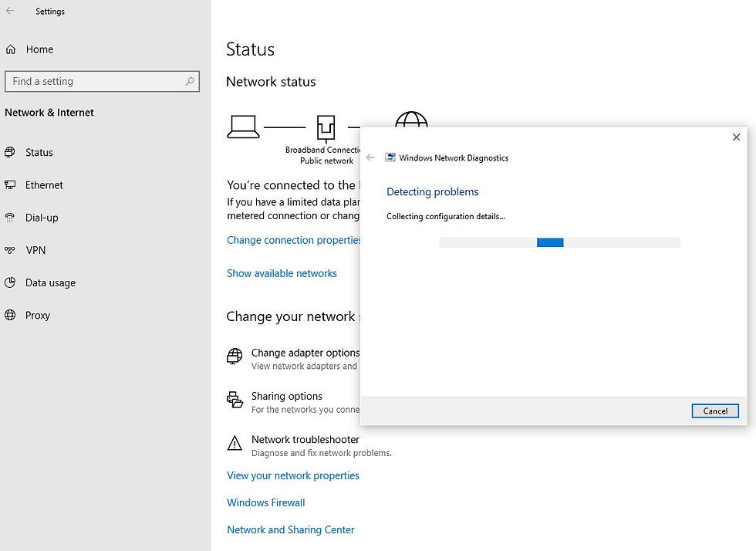
Task: Open View your network properties
Action: (x=293, y=475)
